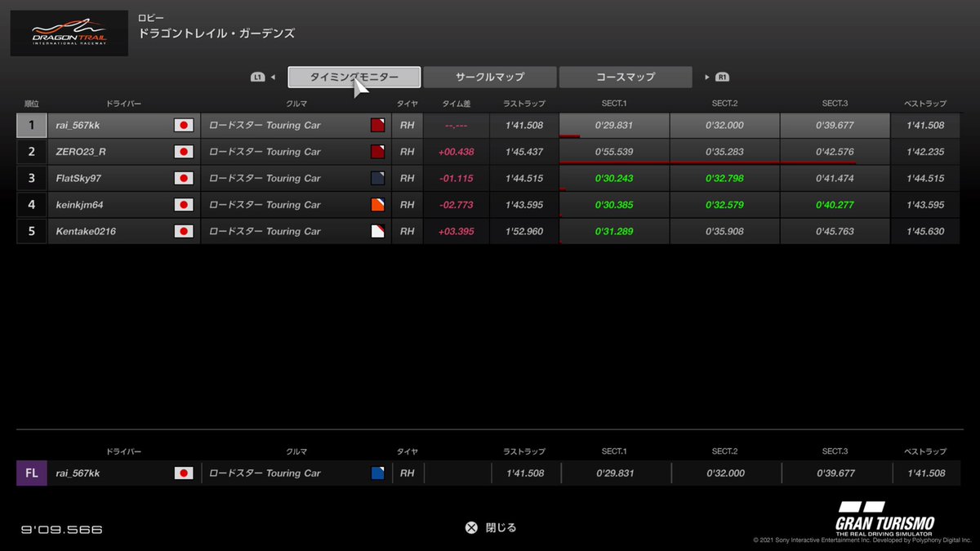This screenshot has width=980, height=551.
Task: Click the -02.773 time gap
Action: coord(457,205)
